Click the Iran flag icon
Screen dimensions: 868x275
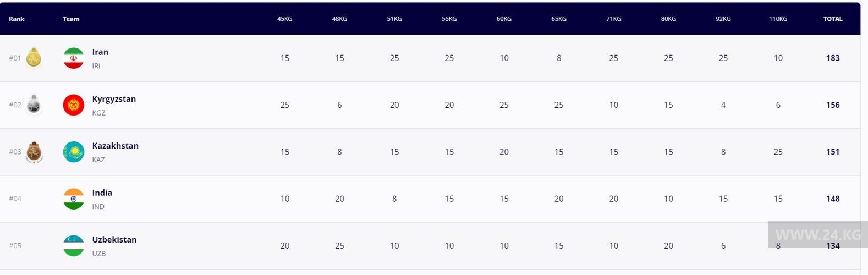click(74, 58)
